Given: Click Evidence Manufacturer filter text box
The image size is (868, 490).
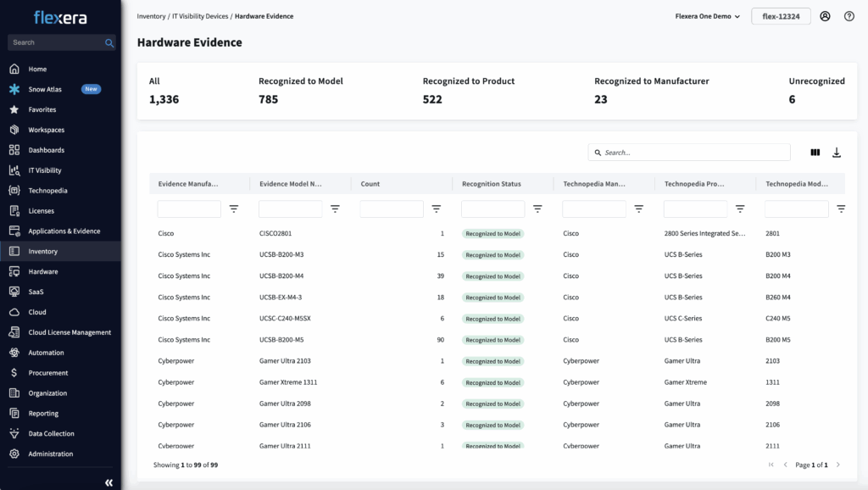Looking at the screenshot, I should [189, 209].
